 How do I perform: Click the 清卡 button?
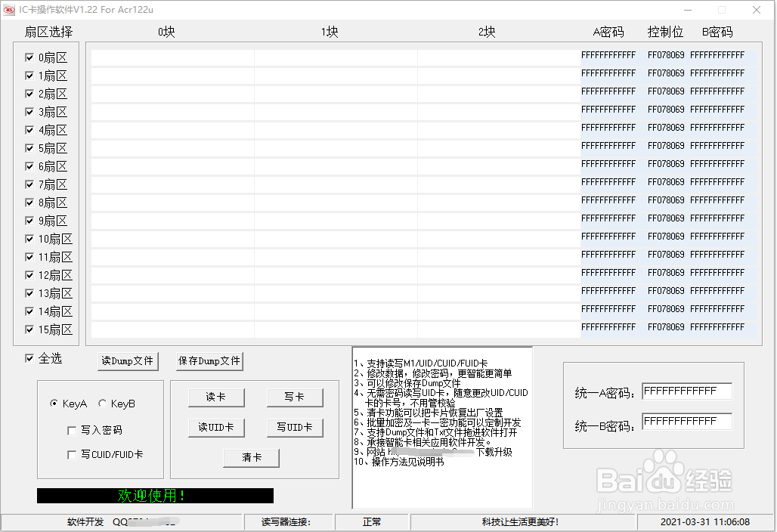click(251, 458)
